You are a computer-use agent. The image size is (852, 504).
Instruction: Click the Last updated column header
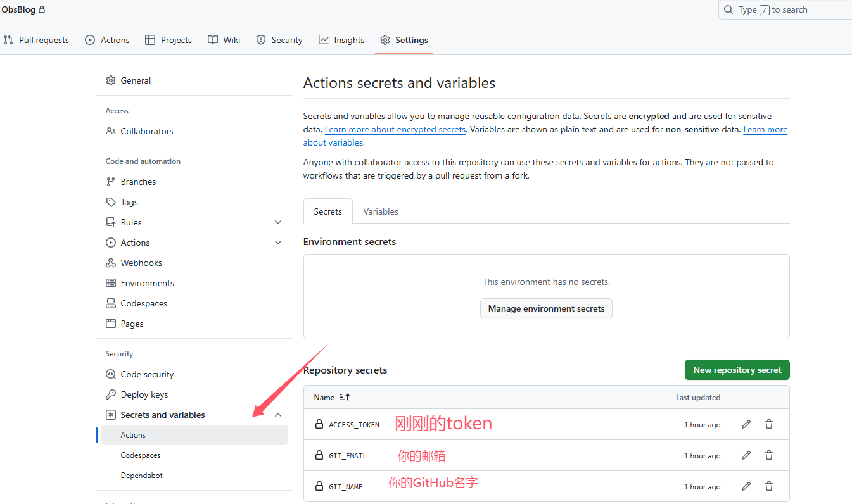tap(698, 398)
